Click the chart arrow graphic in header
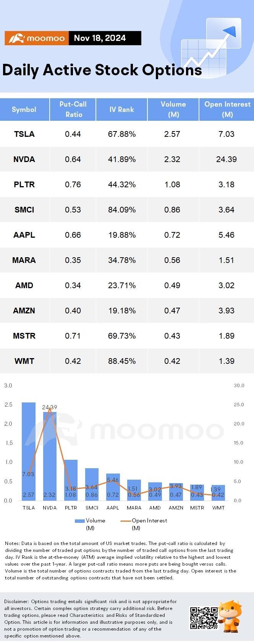 point(211,47)
